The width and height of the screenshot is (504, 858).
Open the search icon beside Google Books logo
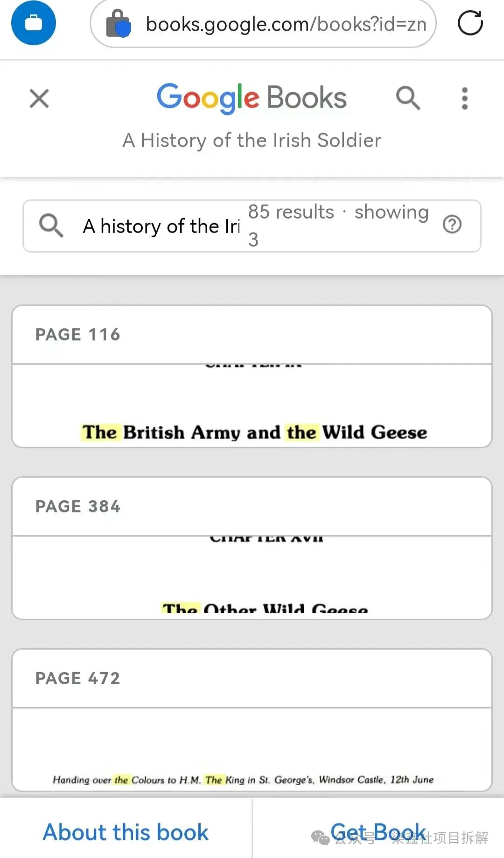coord(408,98)
